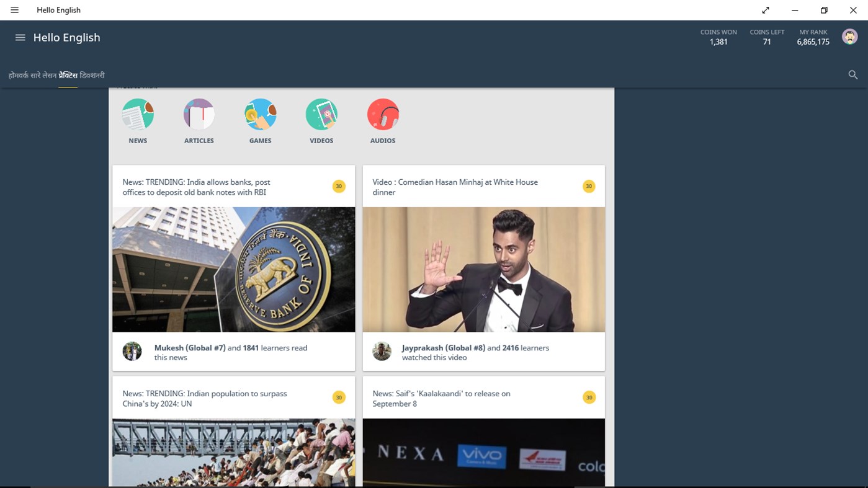Click the COINS WON value 1,381
Viewport: 868px width, 488px height.
point(718,42)
